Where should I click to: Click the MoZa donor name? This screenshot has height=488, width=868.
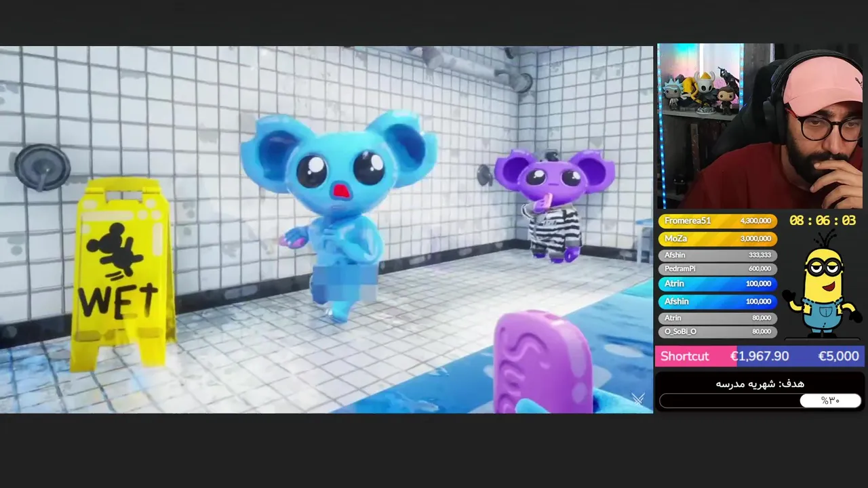click(x=675, y=239)
